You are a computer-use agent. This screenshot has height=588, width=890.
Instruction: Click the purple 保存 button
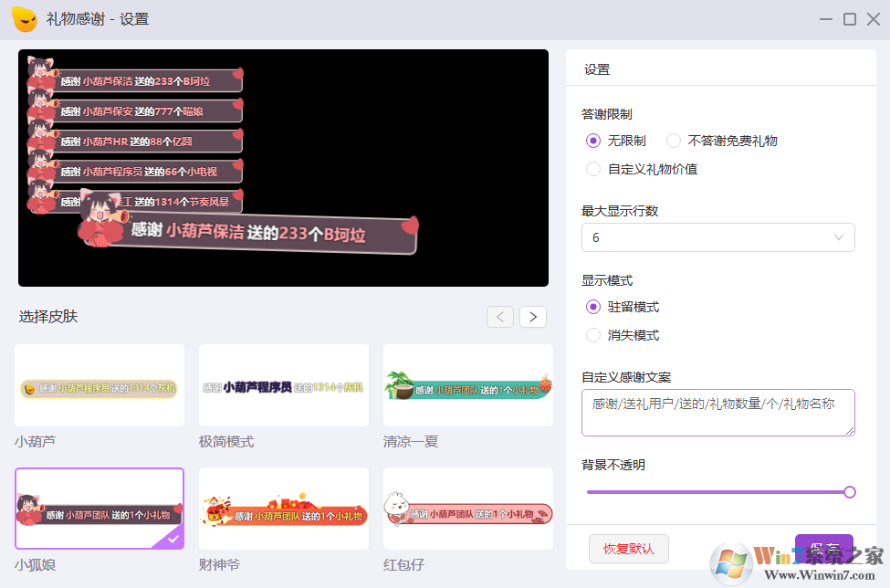pyautogui.click(x=824, y=549)
